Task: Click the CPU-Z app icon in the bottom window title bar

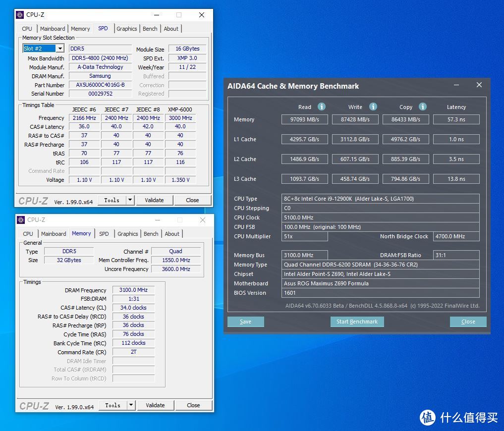Action: (21, 220)
